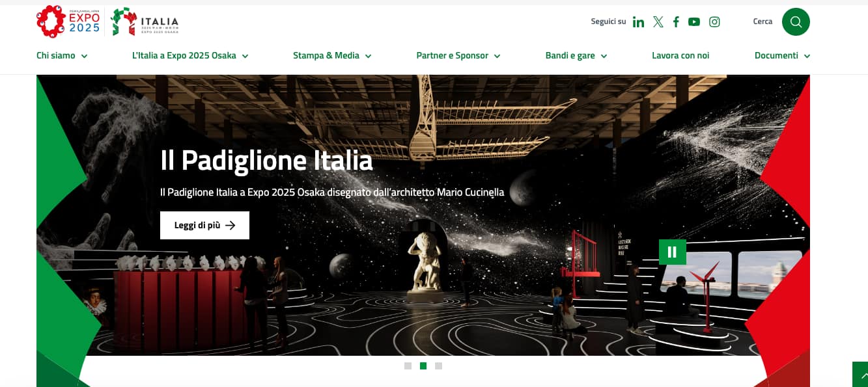The width and height of the screenshot is (868, 387).
Task: Click the green search magnifier button
Action: click(796, 21)
